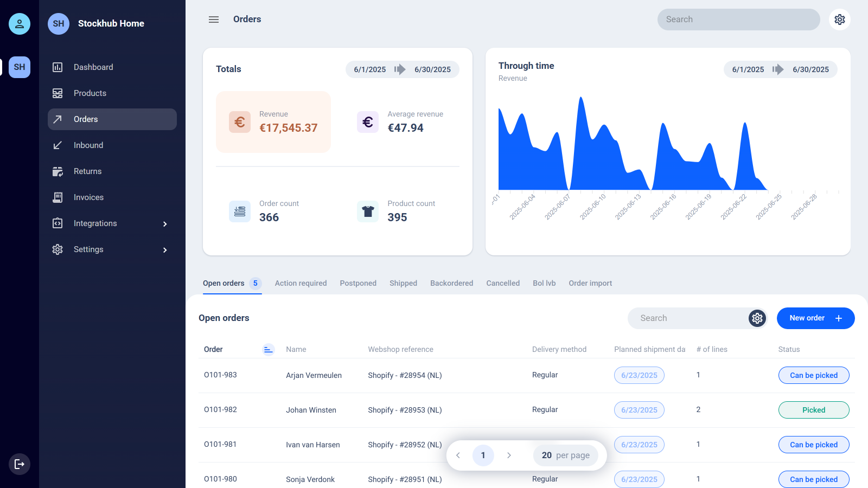Screen dimensions: 868x488
Task: Click the logout icon at bottom left
Action: (20, 464)
